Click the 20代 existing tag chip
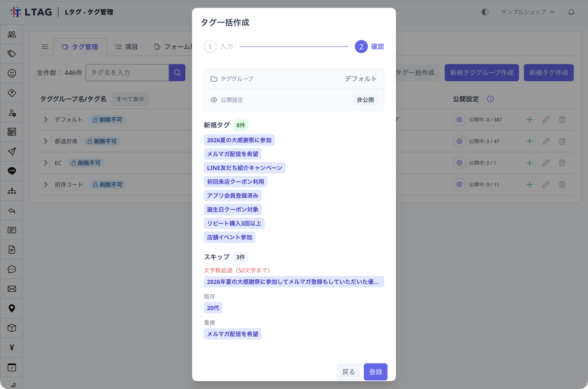 tap(213, 308)
